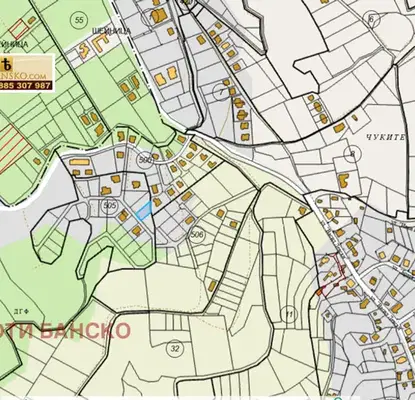Click the circled number 32 label
Image resolution: width=415 pixels, height=400 pixels.
(175, 349)
